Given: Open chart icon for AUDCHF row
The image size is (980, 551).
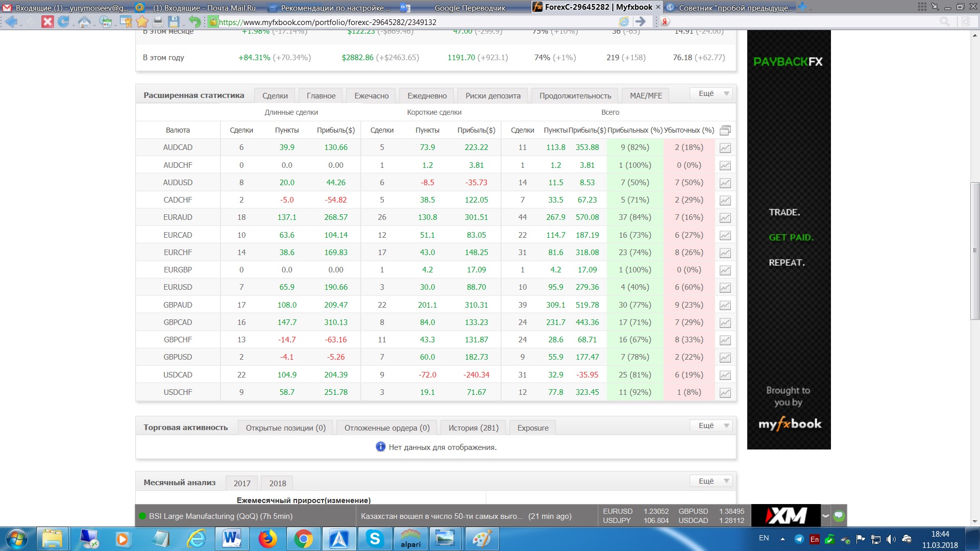Looking at the screenshot, I should (725, 166).
